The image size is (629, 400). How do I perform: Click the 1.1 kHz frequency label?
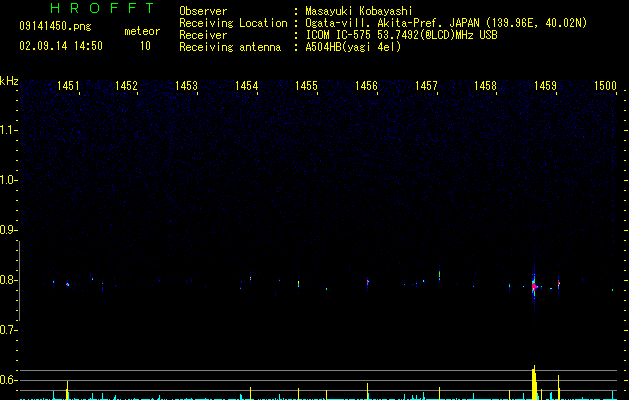pos(8,130)
